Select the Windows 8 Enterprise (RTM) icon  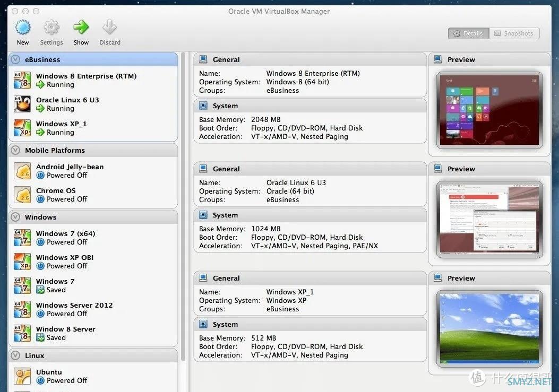pyautogui.click(x=22, y=80)
